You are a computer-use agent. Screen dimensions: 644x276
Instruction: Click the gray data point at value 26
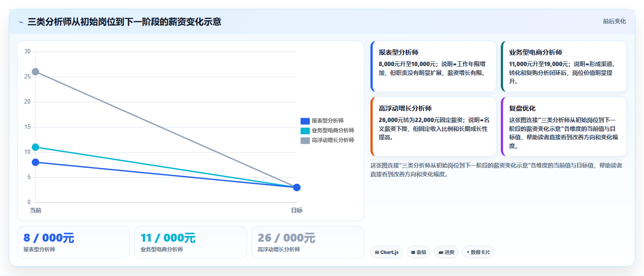click(36, 72)
